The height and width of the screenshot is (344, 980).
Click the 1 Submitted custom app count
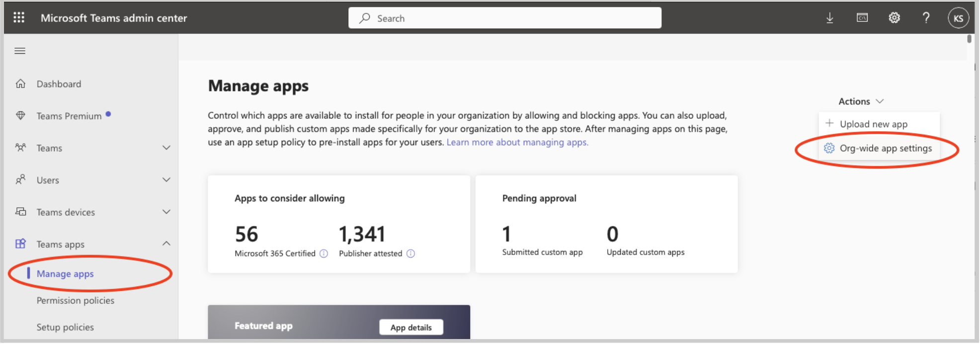coord(506,234)
